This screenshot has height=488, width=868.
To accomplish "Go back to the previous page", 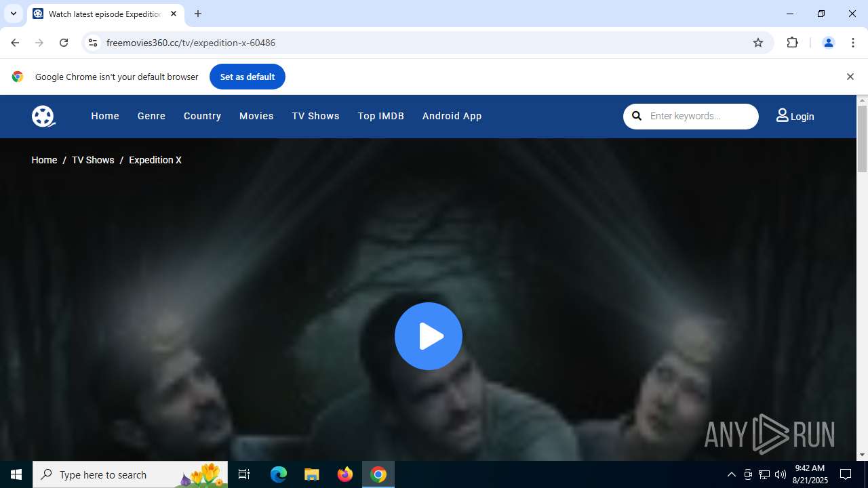I will click(15, 43).
